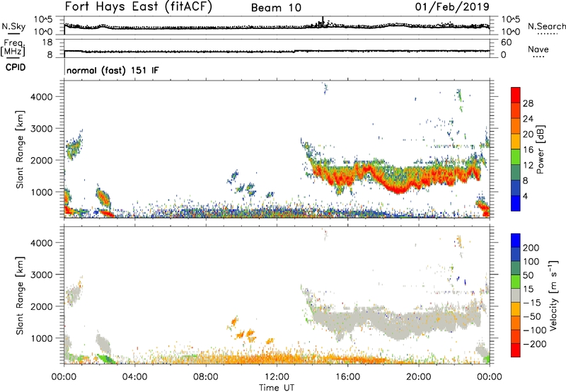Click the '3000' tick on velocity panel
This screenshot has width=566, height=392.
tap(41, 275)
